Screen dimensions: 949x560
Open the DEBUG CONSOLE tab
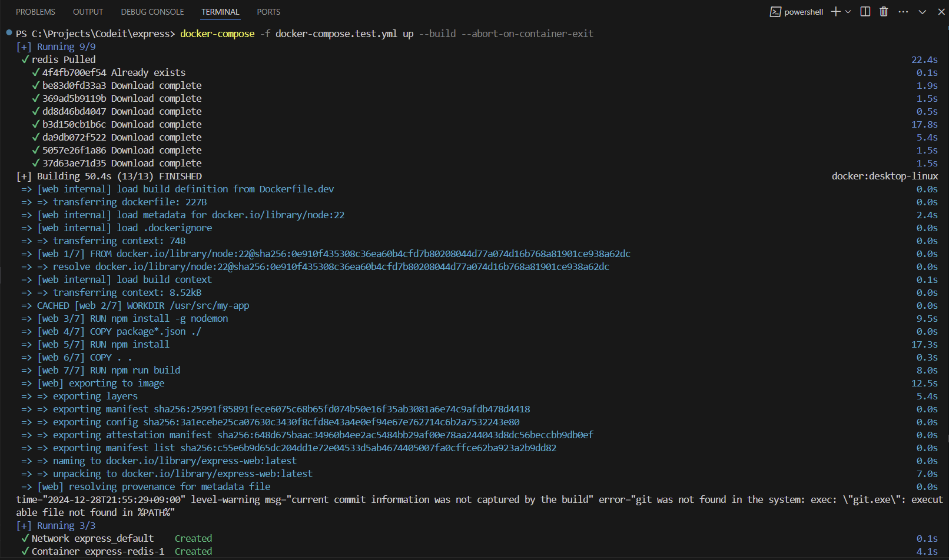tap(152, 12)
